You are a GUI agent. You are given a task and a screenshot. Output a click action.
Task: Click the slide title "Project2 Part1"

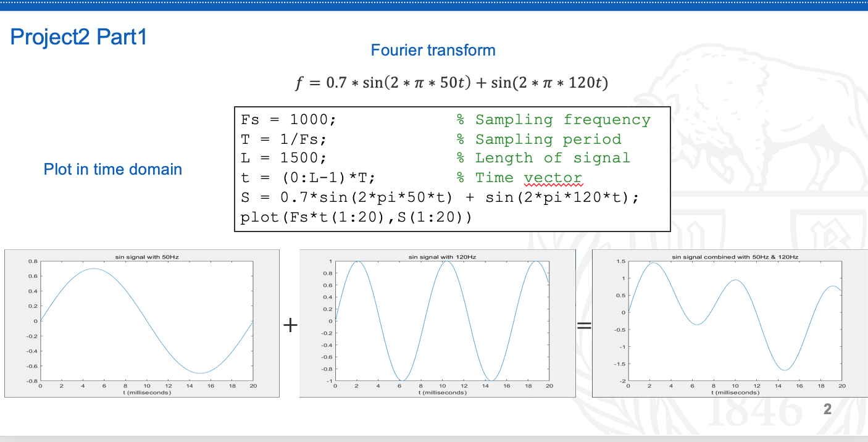pos(78,37)
